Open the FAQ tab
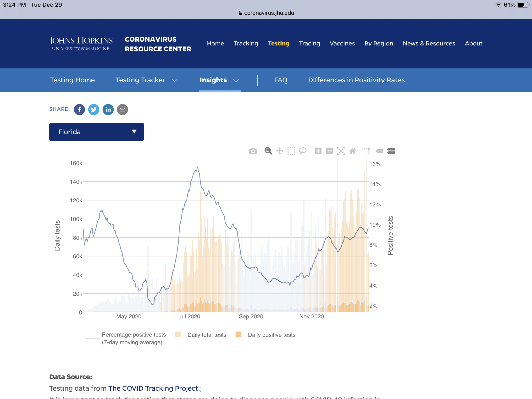This screenshot has height=399, width=532. click(x=281, y=80)
